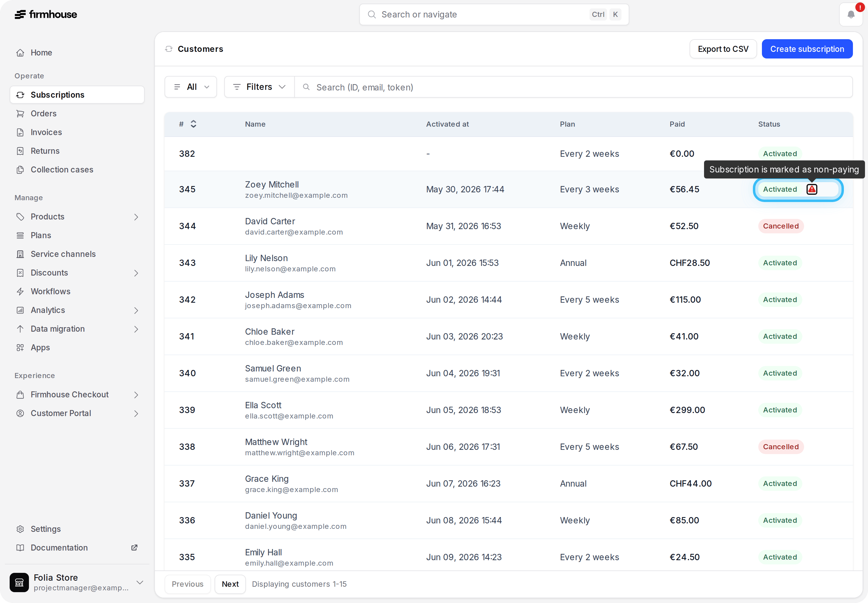Viewport: 868px width, 603px height.
Task: Click the magnifier icon in customer search
Action: tap(306, 87)
